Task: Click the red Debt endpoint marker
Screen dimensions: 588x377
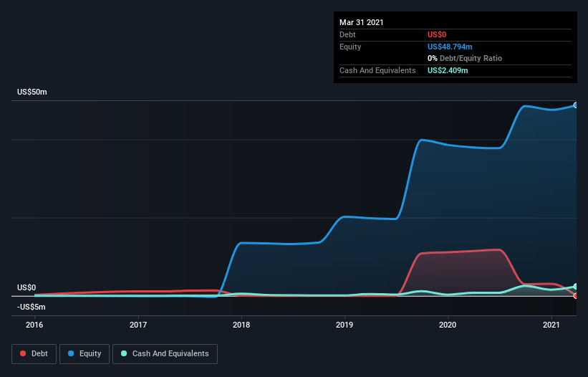Action: pos(576,296)
